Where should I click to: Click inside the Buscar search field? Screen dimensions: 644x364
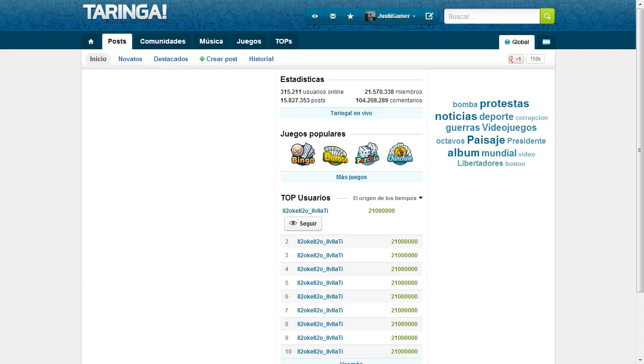tap(492, 16)
